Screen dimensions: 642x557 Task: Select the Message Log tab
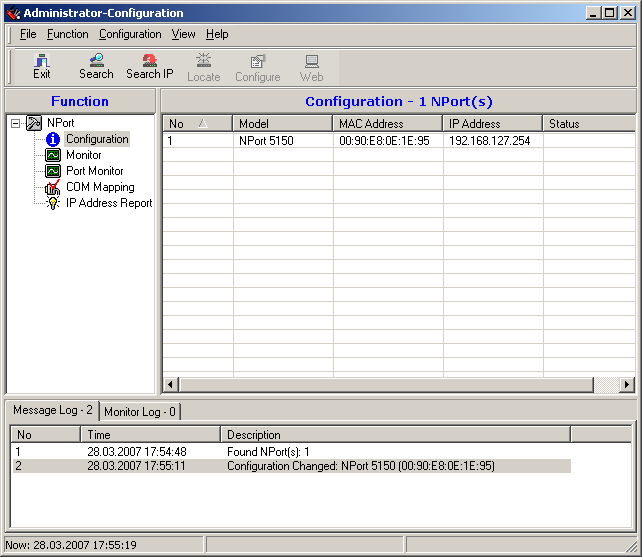pos(53,411)
